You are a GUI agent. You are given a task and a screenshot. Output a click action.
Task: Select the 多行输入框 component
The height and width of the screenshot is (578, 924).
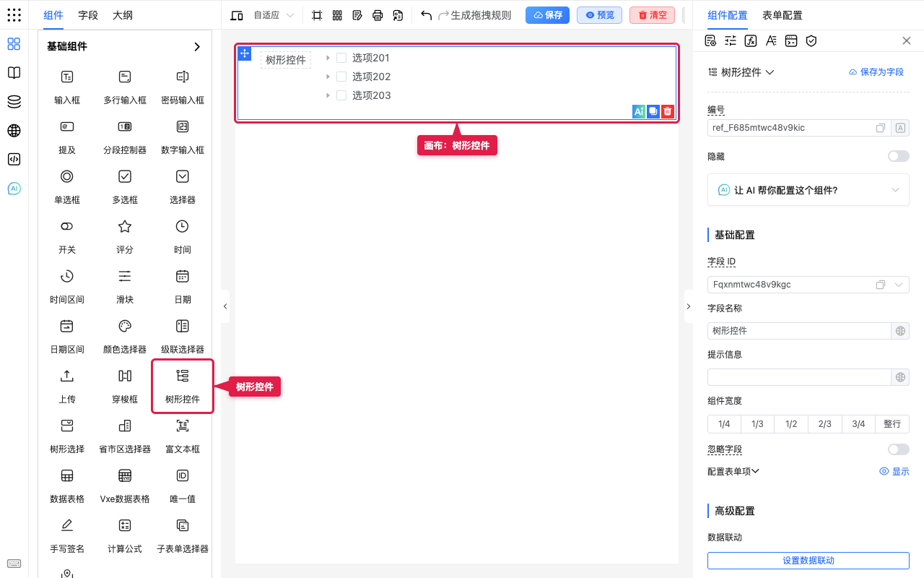pyautogui.click(x=125, y=87)
